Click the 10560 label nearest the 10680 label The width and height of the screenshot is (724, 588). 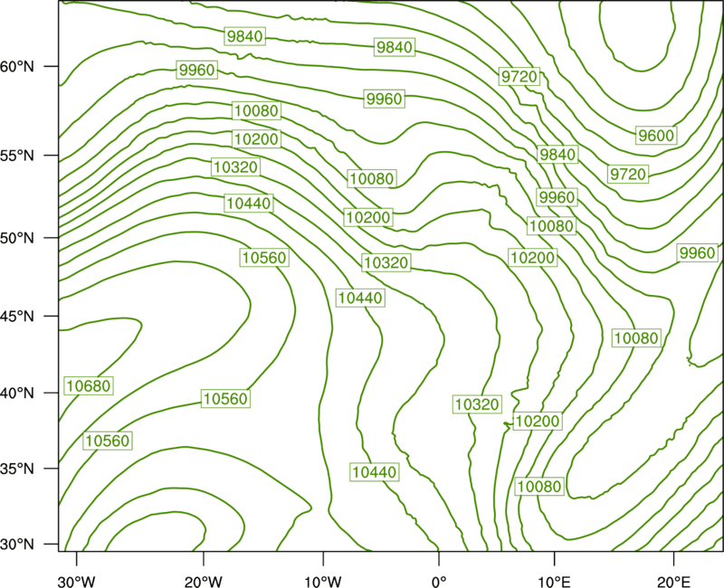[108, 441]
